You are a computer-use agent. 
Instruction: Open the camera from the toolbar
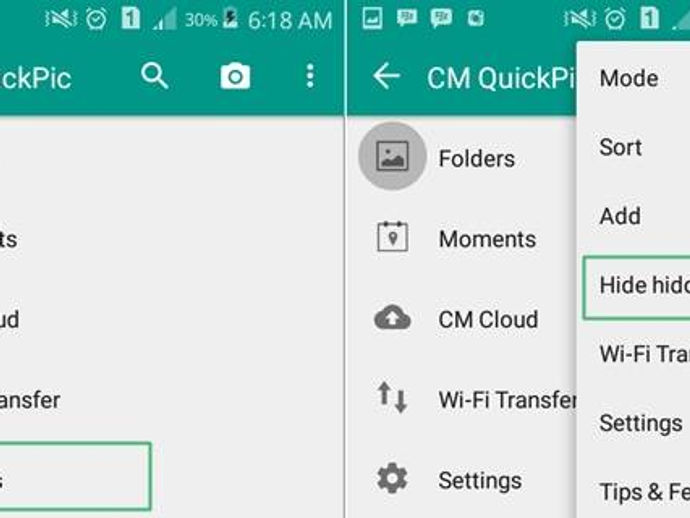coord(235,77)
